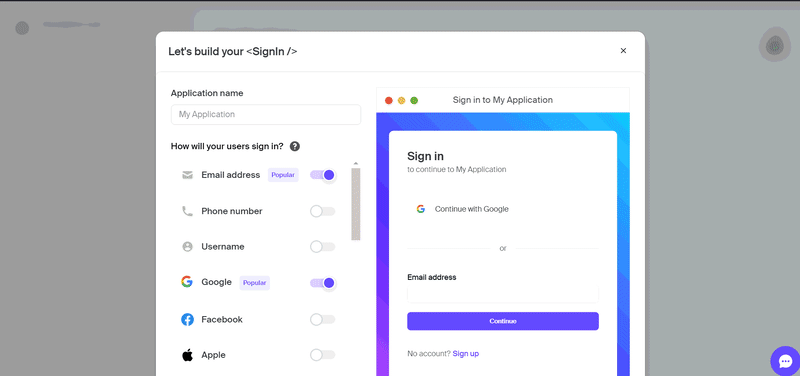Click the help question mark icon
The height and width of the screenshot is (376, 800).
click(294, 146)
